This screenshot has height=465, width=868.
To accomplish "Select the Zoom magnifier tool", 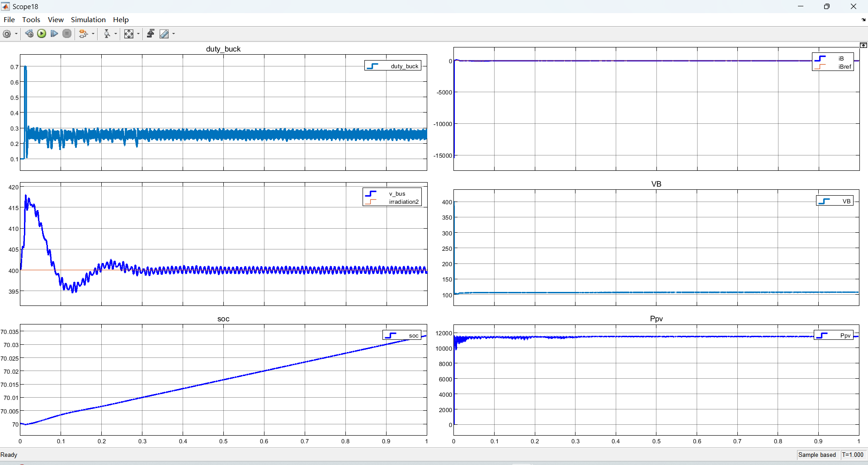I will click(x=107, y=34).
